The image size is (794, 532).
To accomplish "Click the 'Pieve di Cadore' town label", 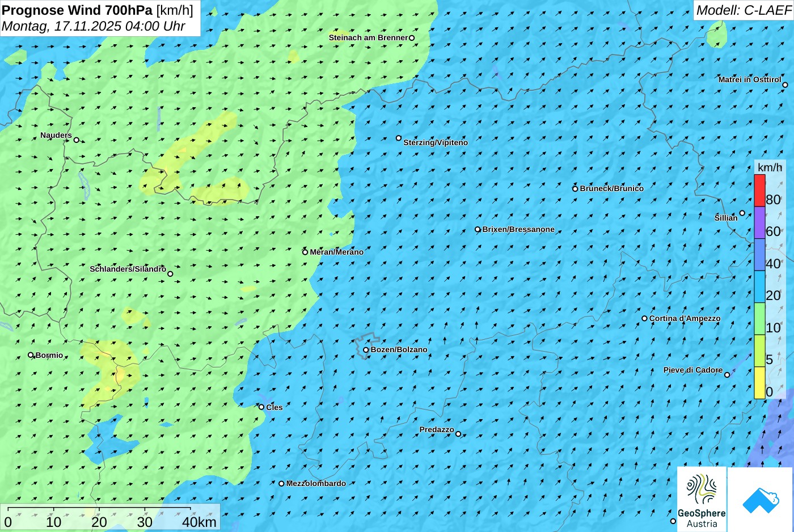I will pos(693,370).
